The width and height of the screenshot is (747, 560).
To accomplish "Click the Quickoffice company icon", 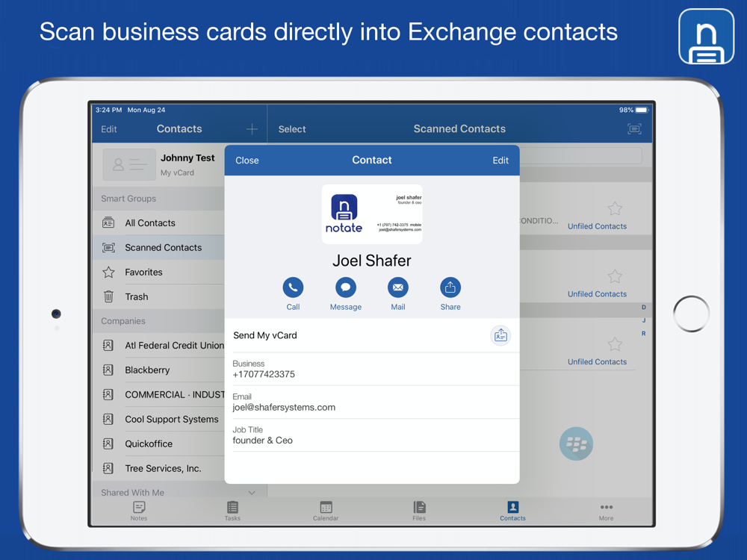I will point(108,444).
